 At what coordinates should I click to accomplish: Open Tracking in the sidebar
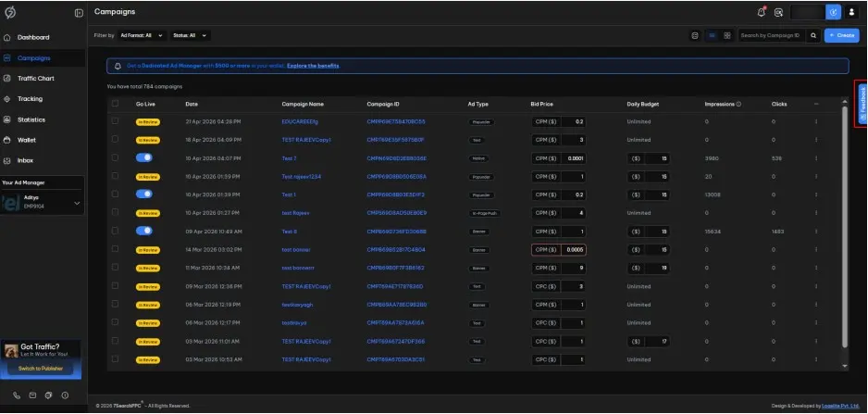point(30,99)
